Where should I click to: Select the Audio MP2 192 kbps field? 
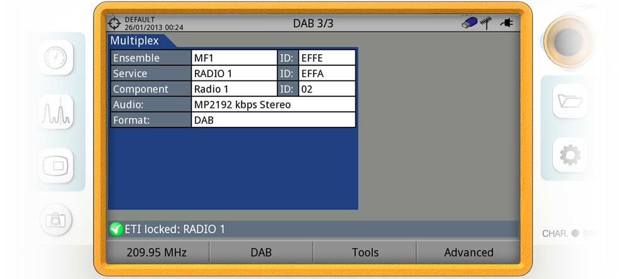[273, 104]
